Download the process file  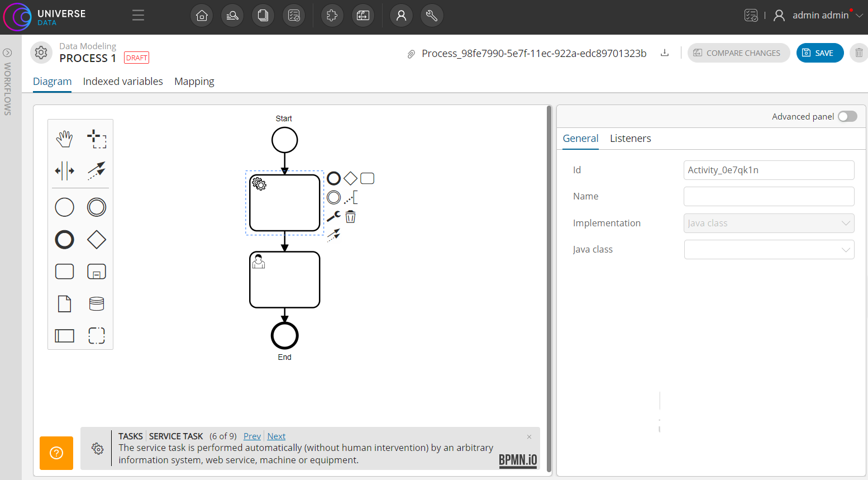pyautogui.click(x=665, y=53)
